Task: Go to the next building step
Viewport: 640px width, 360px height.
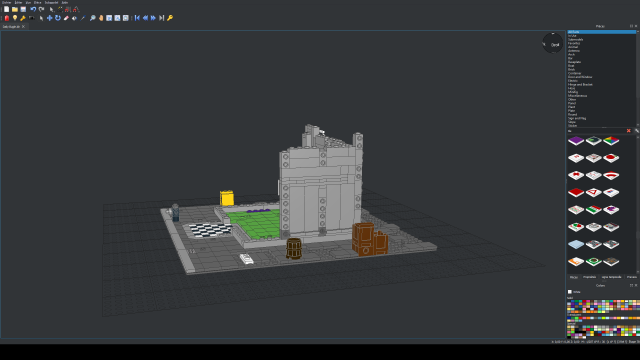Action: pyautogui.click(x=153, y=18)
